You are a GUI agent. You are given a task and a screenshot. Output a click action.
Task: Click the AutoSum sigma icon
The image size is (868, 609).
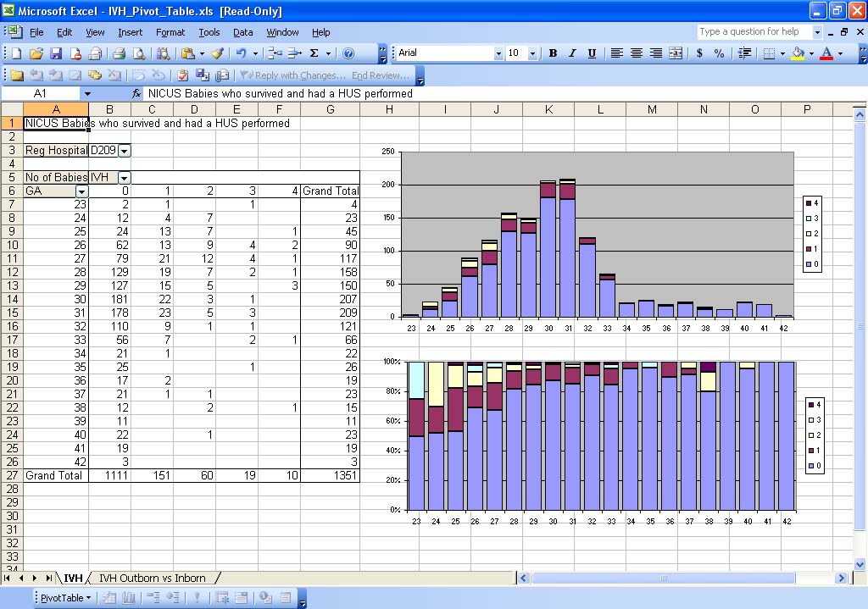point(314,53)
